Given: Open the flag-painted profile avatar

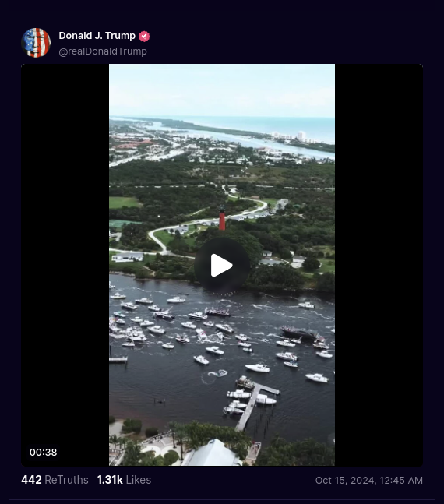Looking at the screenshot, I should [x=36, y=43].
